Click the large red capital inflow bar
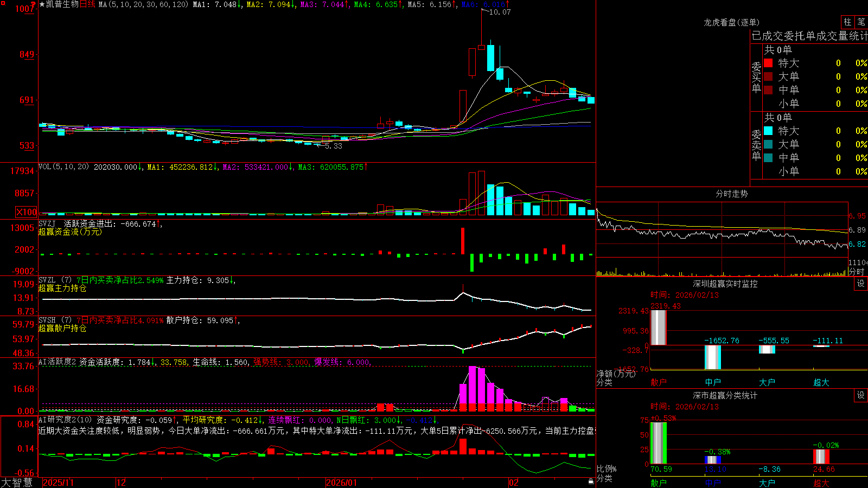 click(x=463, y=241)
